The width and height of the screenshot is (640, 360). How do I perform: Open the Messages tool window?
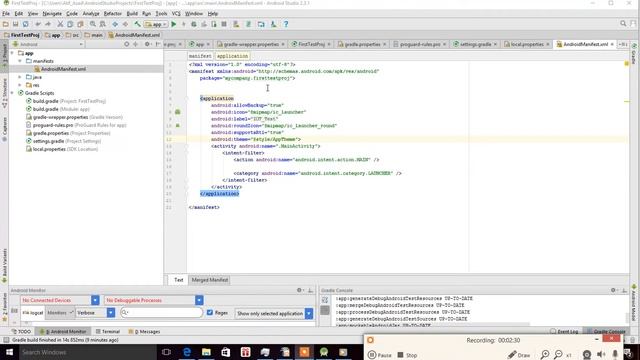point(144,331)
